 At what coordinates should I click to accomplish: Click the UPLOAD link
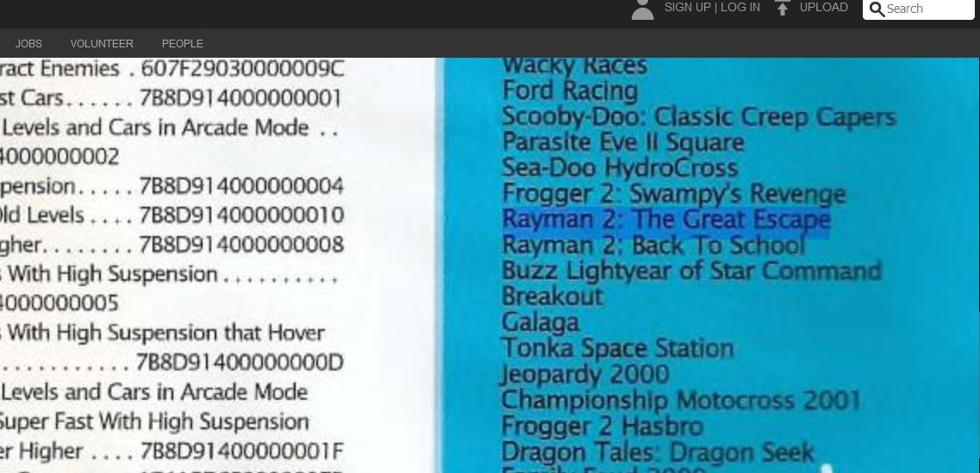point(824,8)
